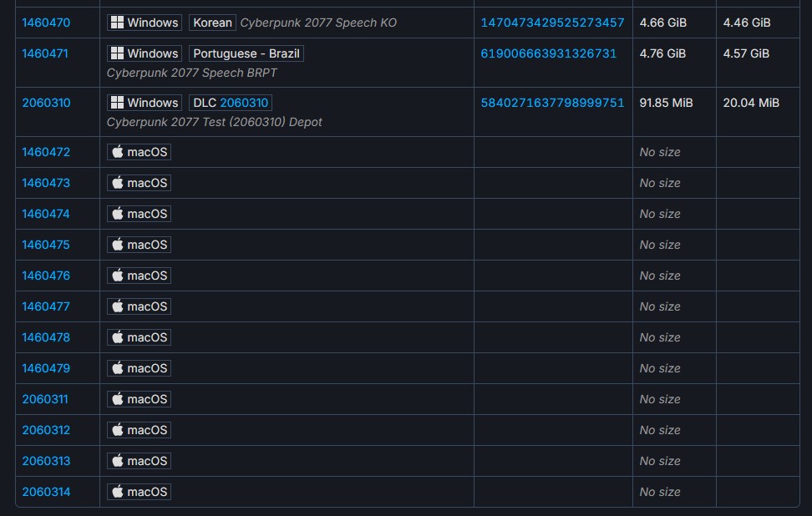Click the Apple logo in depot 2060314's row
The image size is (812, 516).
click(x=118, y=492)
